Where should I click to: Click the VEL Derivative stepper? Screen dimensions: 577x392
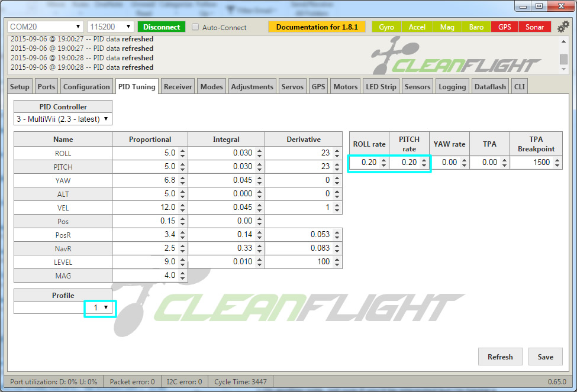click(x=337, y=208)
